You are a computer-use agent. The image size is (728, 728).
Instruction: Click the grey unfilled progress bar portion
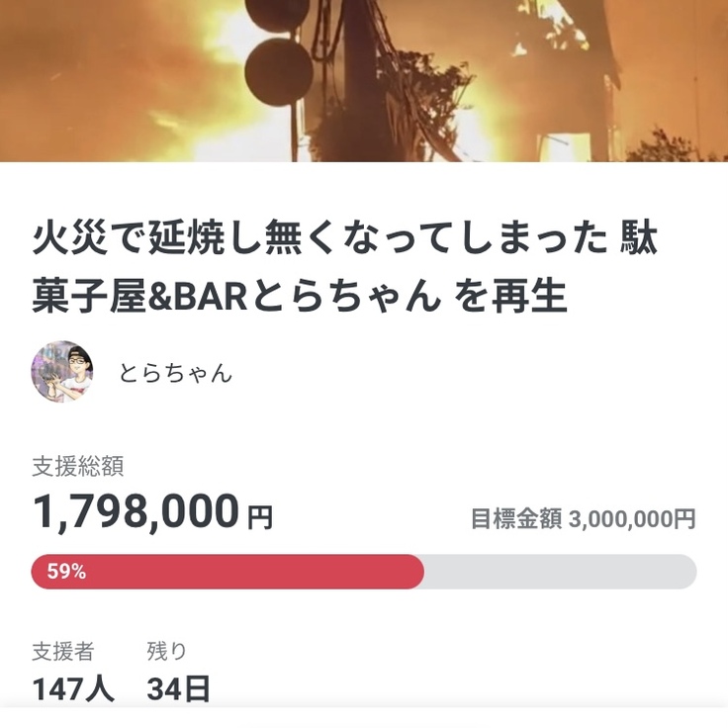pyautogui.click(x=560, y=572)
